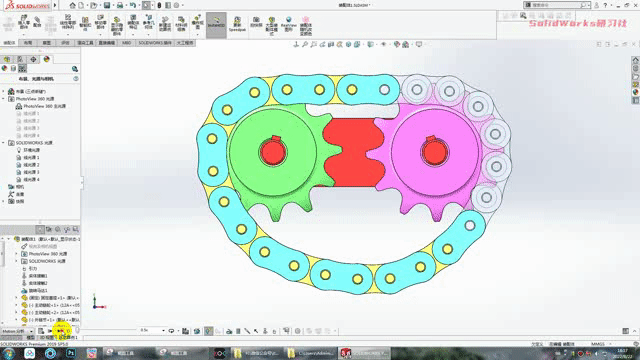Click Update Speedpak in the ribbon

pos(237,24)
